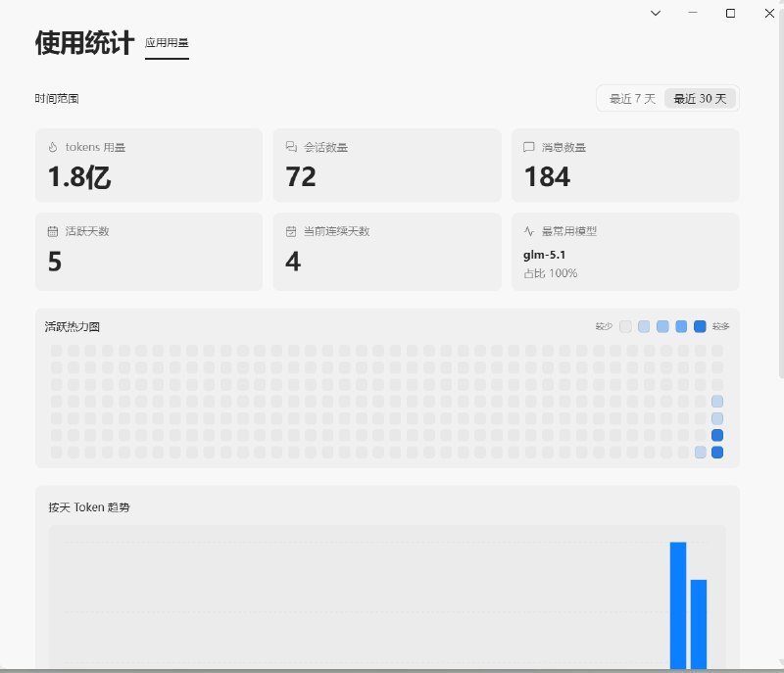This screenshot has height=673, width=784.
Task: Click the darkest blue heatmap legend swatch
Action: coord(700,327)
